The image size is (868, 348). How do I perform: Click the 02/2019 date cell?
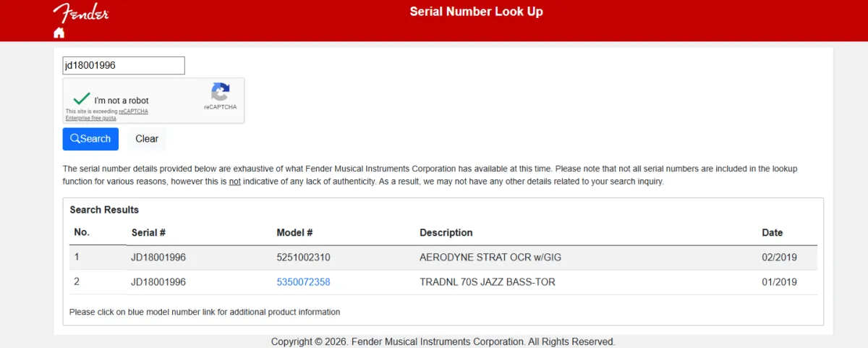(779, 258)
